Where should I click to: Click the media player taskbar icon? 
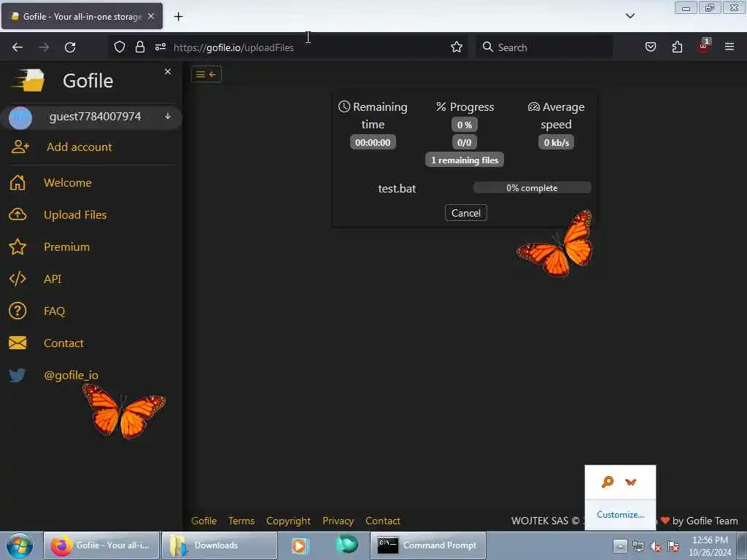click(300, 545)
